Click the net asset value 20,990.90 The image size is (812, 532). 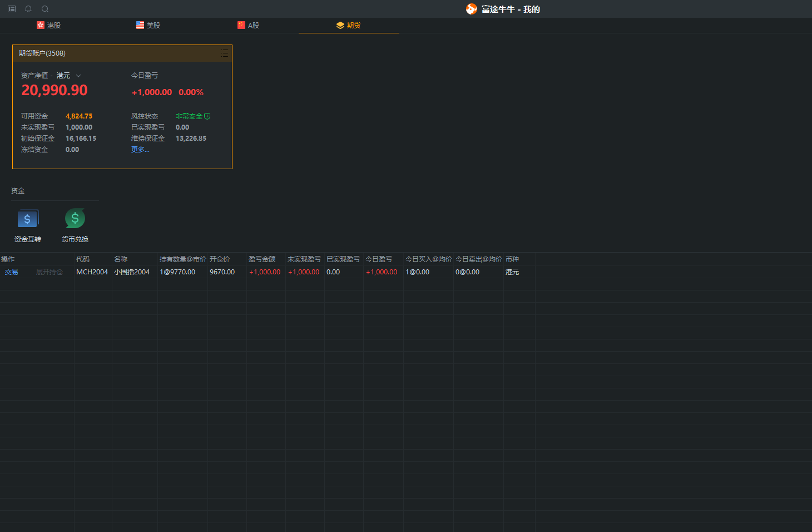pyautogui.click(x=55, y=90)
